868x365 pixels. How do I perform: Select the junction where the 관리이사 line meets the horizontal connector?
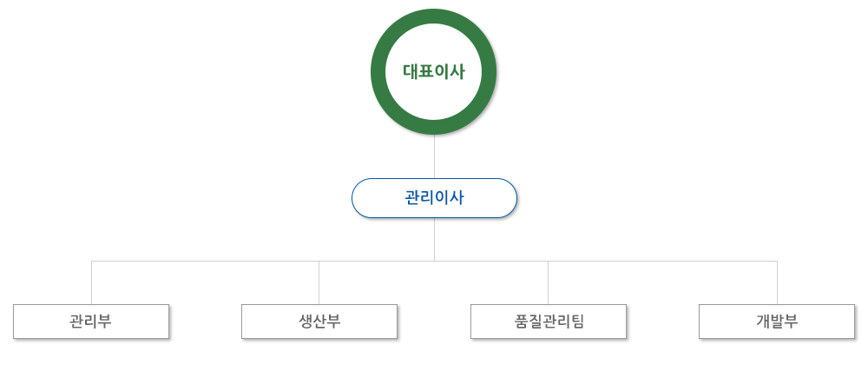click(434, 261)
